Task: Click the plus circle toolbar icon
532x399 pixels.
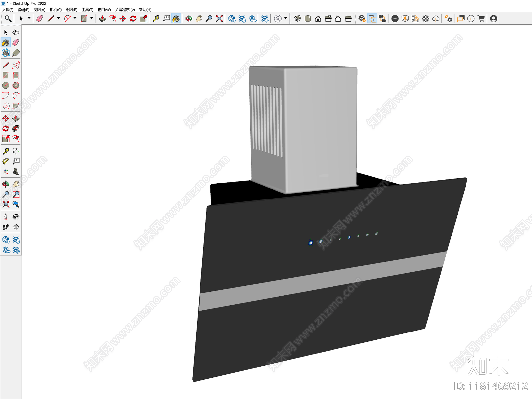Action: pos(395,19)
